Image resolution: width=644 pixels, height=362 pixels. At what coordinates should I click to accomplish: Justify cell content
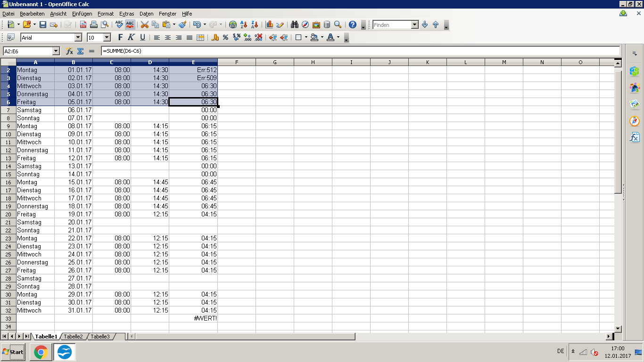(190, 37)
